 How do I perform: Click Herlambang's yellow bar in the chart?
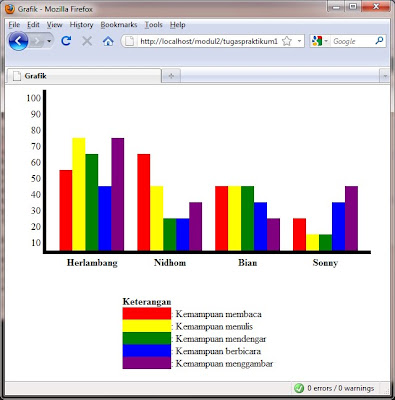pyautogui.click(x=79, y=194)
